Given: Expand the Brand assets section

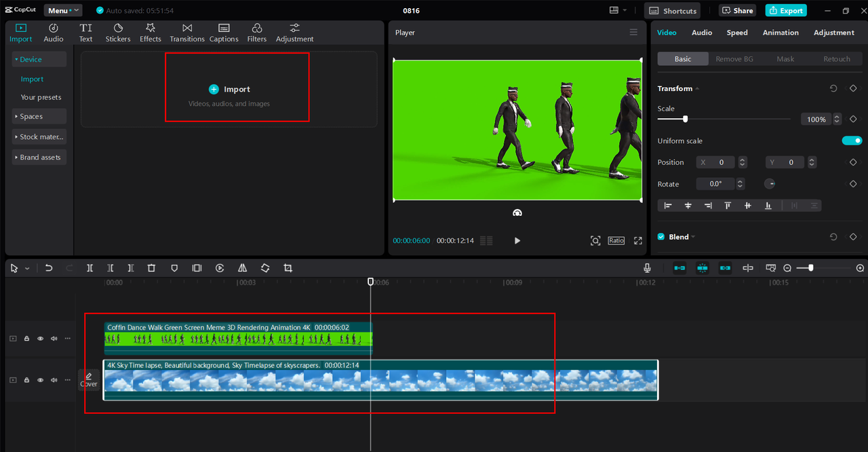Looking at the screenshot, I should [39, 157].
